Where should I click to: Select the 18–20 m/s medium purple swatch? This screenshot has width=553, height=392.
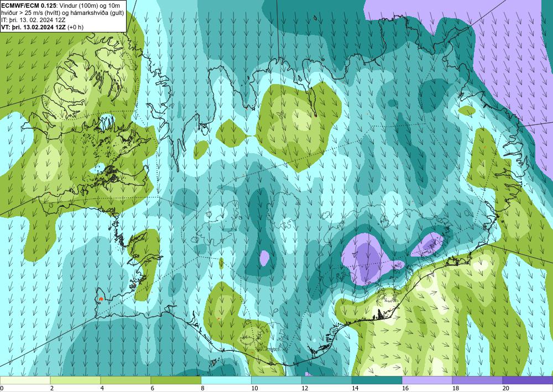tap(477, 380)
